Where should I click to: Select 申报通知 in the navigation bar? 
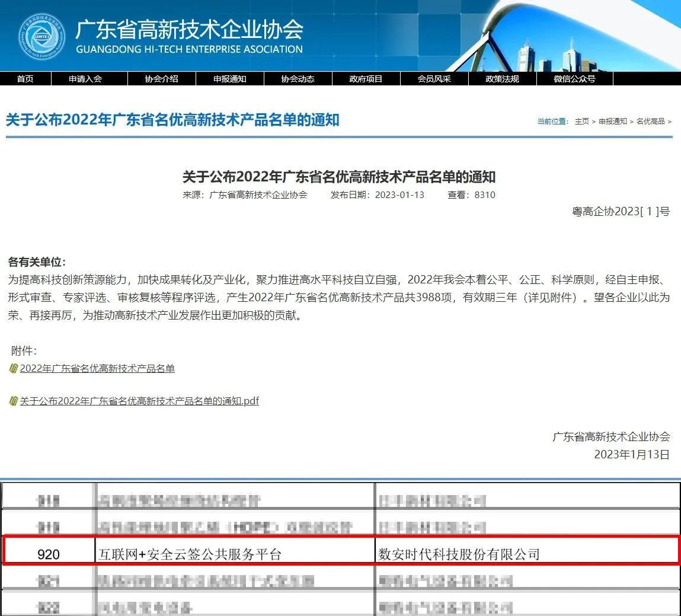230,79
